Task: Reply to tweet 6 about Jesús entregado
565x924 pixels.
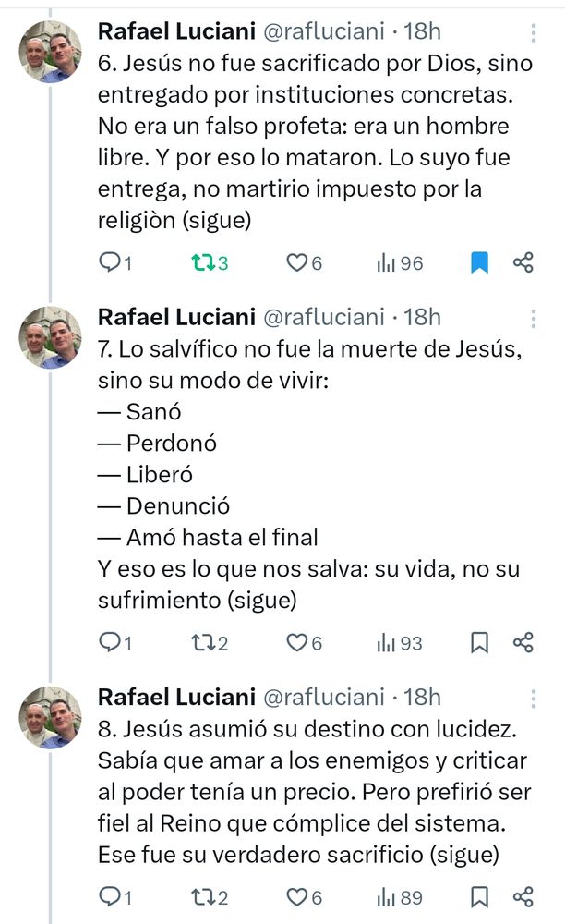Action: [110, 263]
